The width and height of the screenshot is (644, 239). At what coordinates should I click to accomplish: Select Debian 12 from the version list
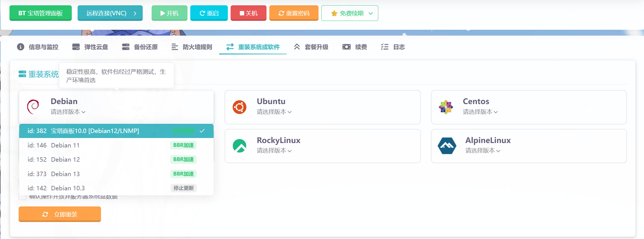(x=66, y=159)
